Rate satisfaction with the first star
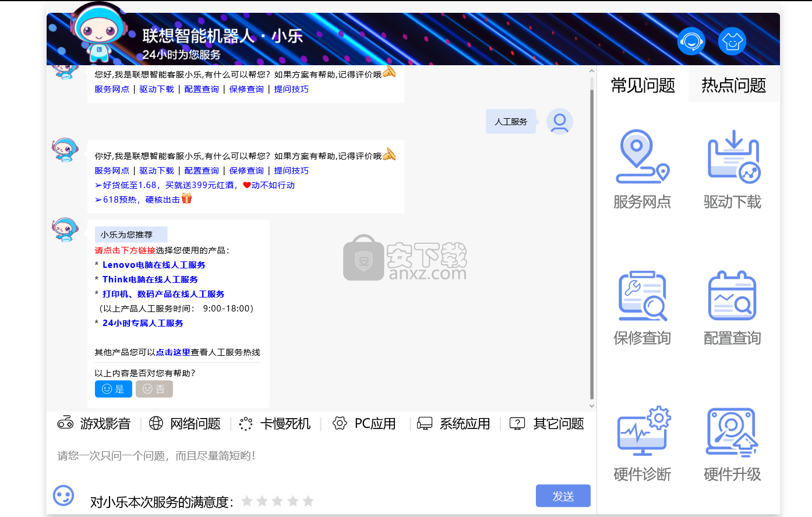The width and height of the screenshot is (812, 517). pyautogui.click(x=247, y=501)
